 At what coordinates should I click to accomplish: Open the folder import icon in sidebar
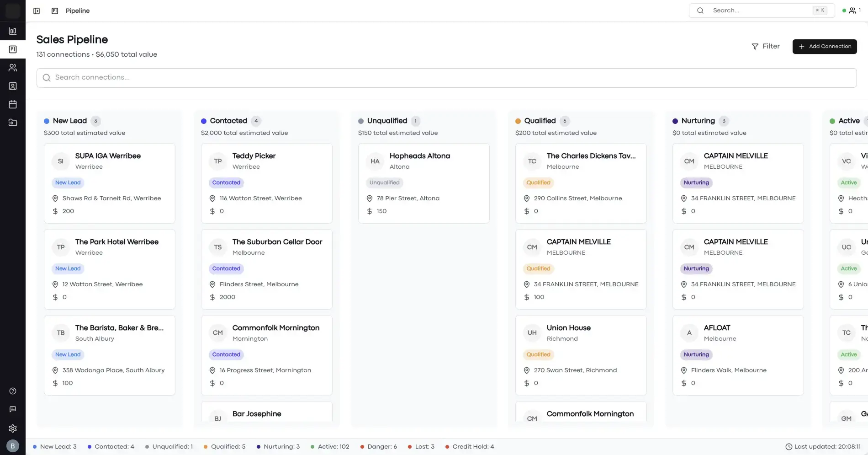point(13,123)
